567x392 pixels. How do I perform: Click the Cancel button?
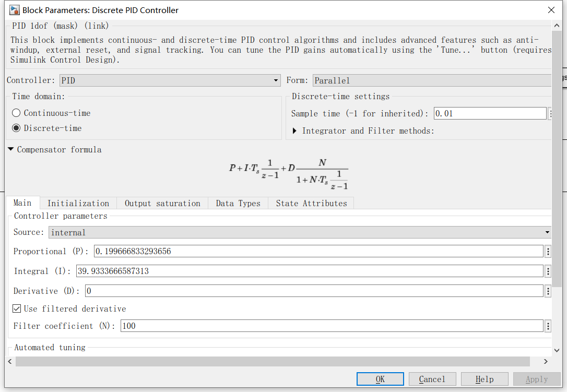coord(432,379)
